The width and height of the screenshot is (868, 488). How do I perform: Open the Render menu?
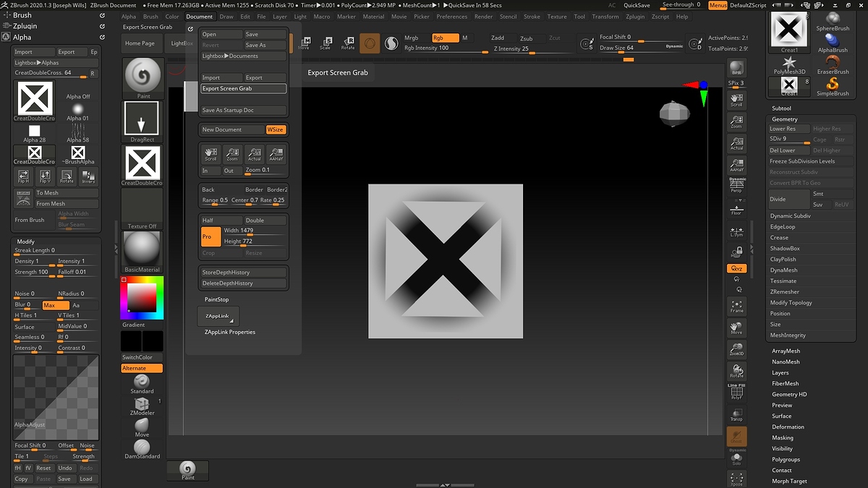coord(483,16)
